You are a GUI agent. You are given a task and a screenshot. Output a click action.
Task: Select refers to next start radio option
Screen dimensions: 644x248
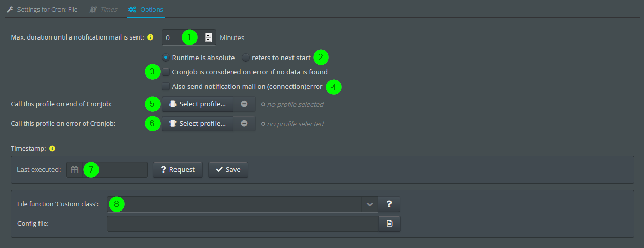pyautogui.click(x=246, y=58)
